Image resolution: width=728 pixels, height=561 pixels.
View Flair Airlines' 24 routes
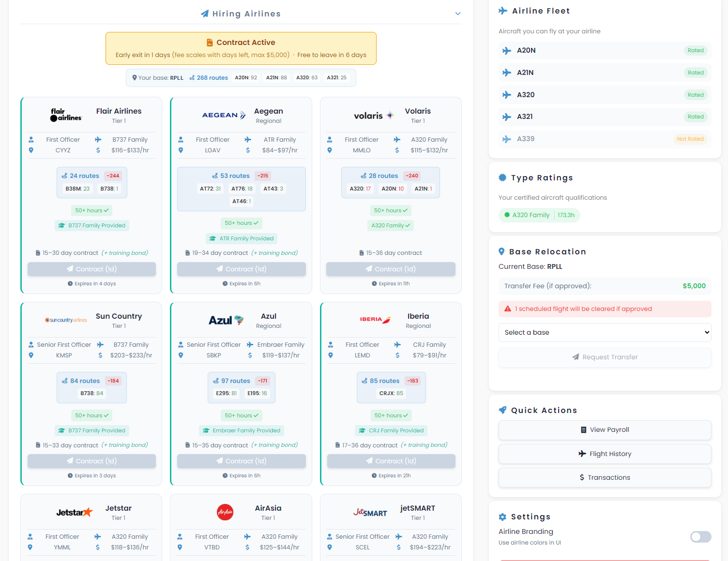[x=80, y=176]
